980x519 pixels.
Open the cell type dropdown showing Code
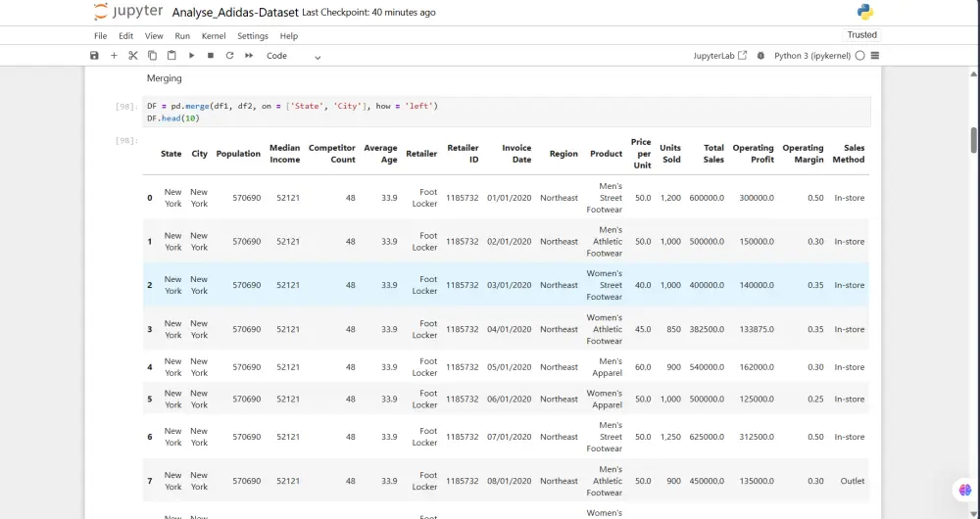[x=293, y=56]
